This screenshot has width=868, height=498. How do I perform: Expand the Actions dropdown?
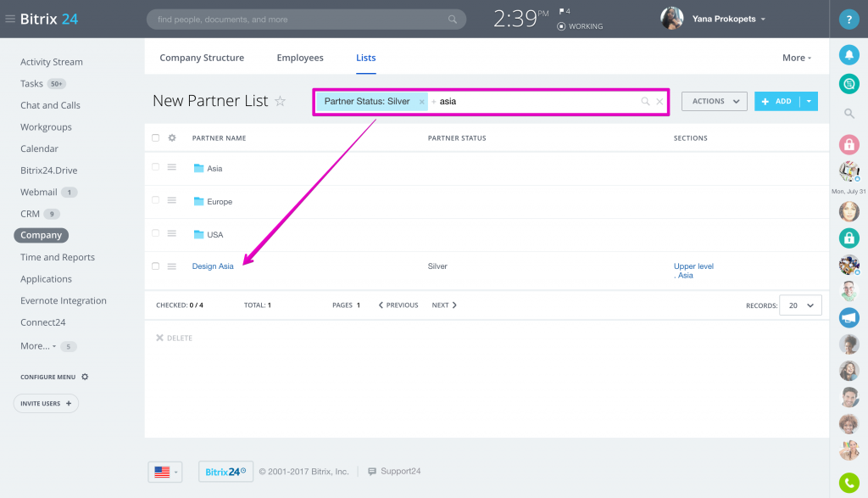coord(714,101)
